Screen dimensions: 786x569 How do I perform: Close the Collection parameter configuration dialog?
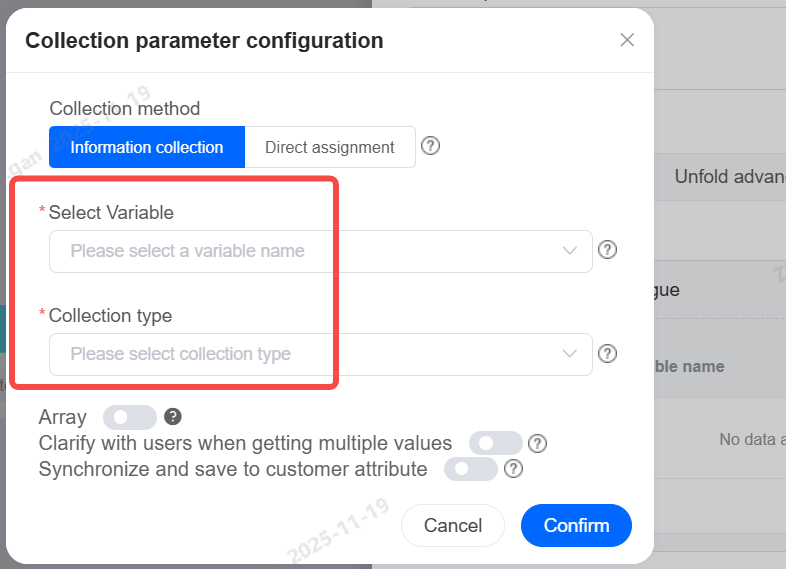coord(627,40)
